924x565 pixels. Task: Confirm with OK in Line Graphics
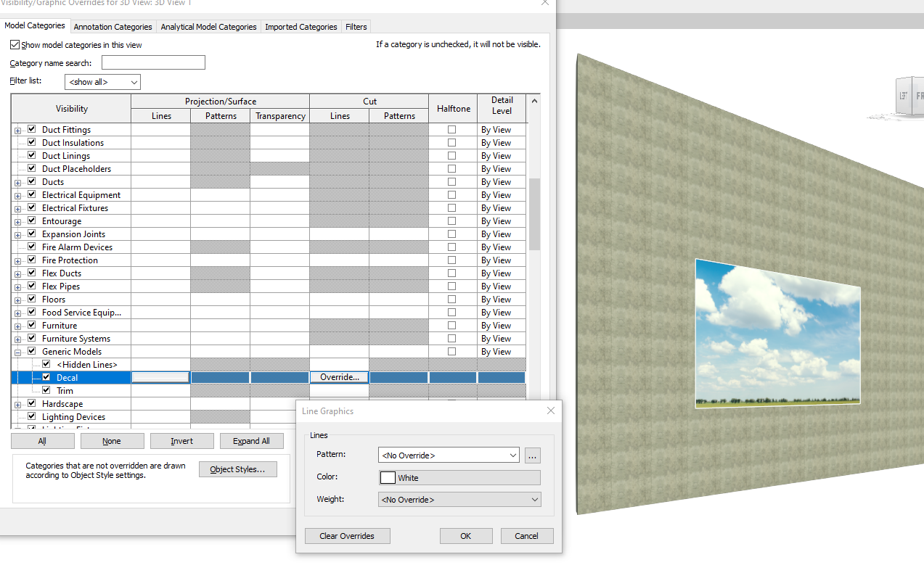(465, 535)
